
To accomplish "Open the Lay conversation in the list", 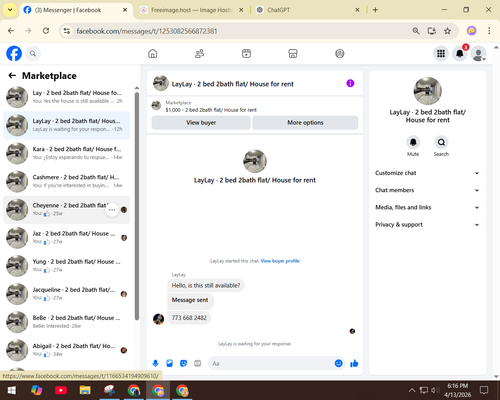I will tap(67, 97).
